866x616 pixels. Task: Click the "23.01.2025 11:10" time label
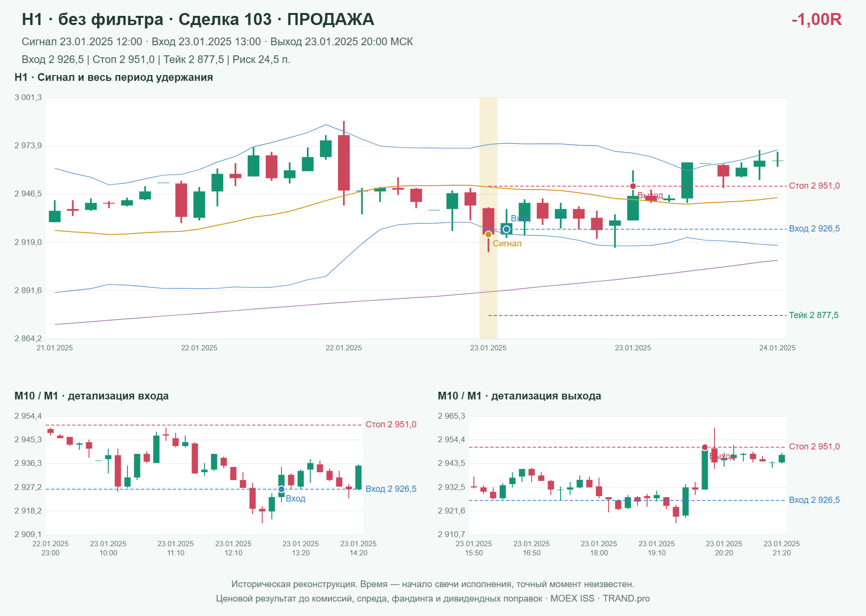pos(176,548)
